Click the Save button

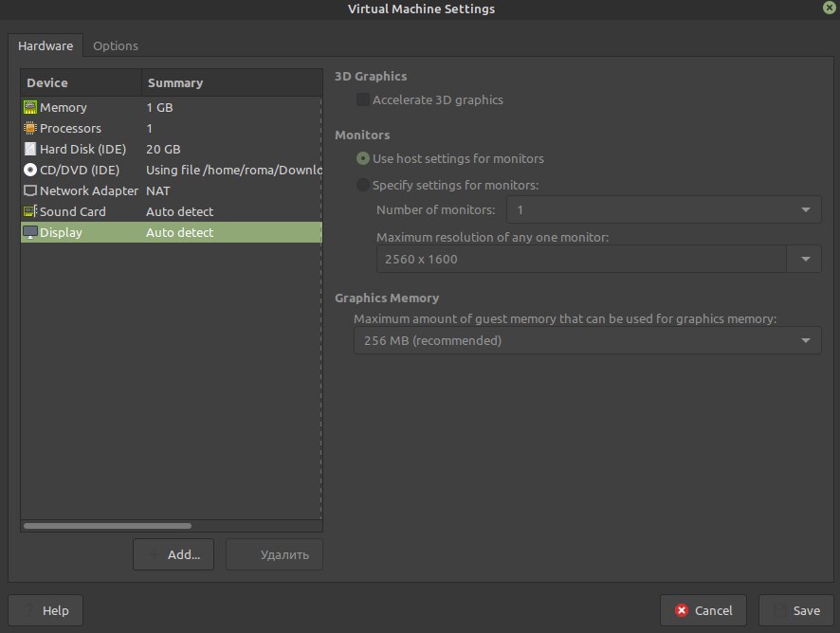point(796,610)
